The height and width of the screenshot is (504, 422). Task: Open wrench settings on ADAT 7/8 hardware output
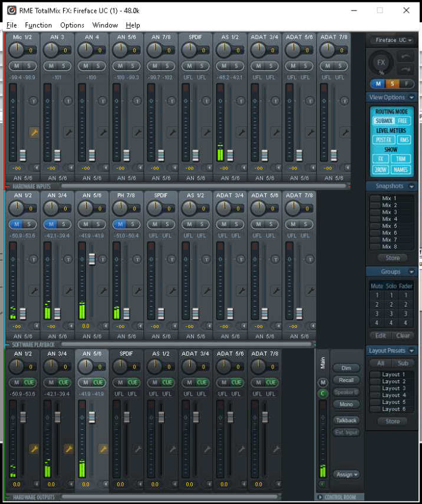coord(276,449)
